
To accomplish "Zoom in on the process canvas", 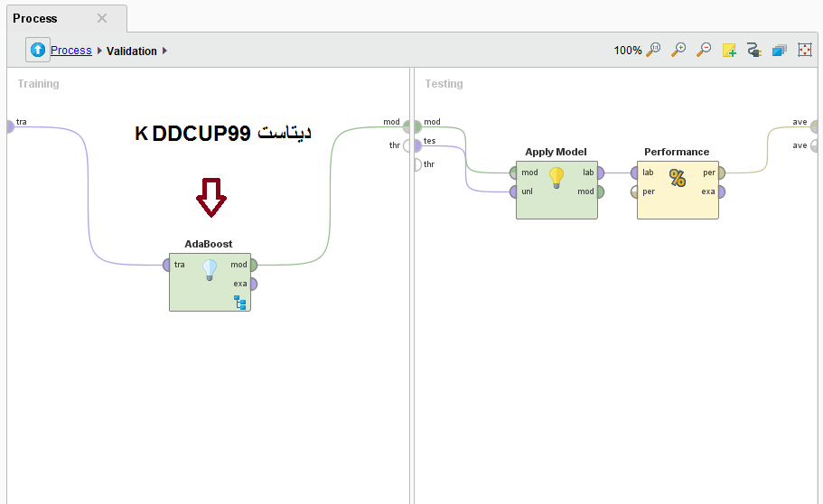I will pos(678,51).
